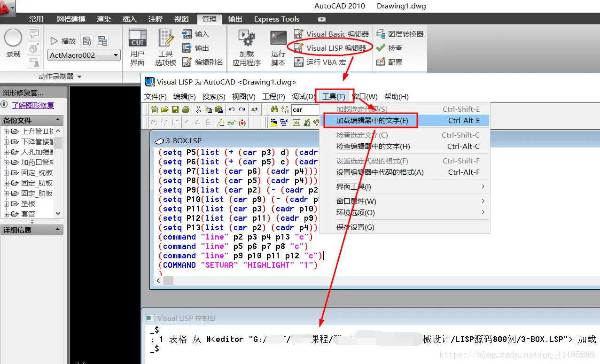The width and height of the screenshot is (600, 364).
Task: Open the Visual LISP 编辑器
Action: (x=330, y=48)
